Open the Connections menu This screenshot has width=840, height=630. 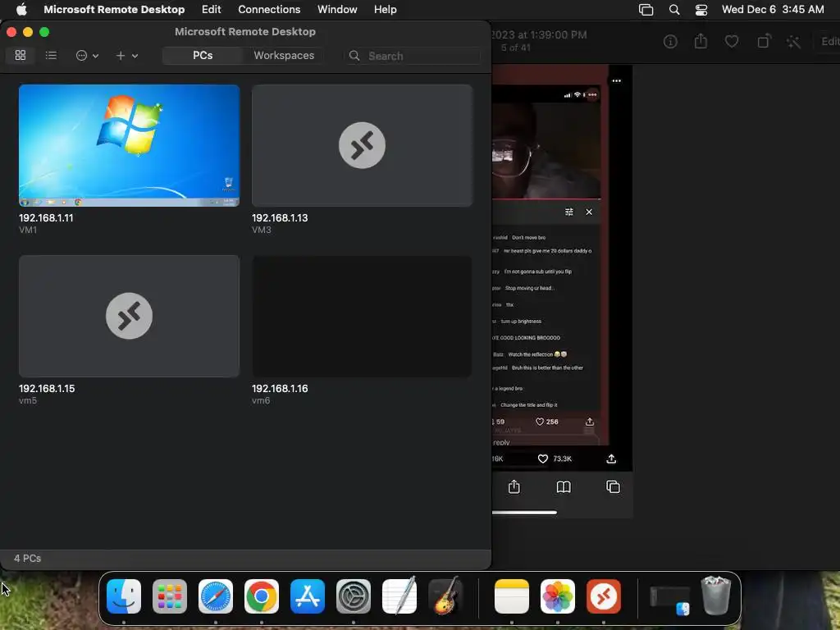click(269, 9)
